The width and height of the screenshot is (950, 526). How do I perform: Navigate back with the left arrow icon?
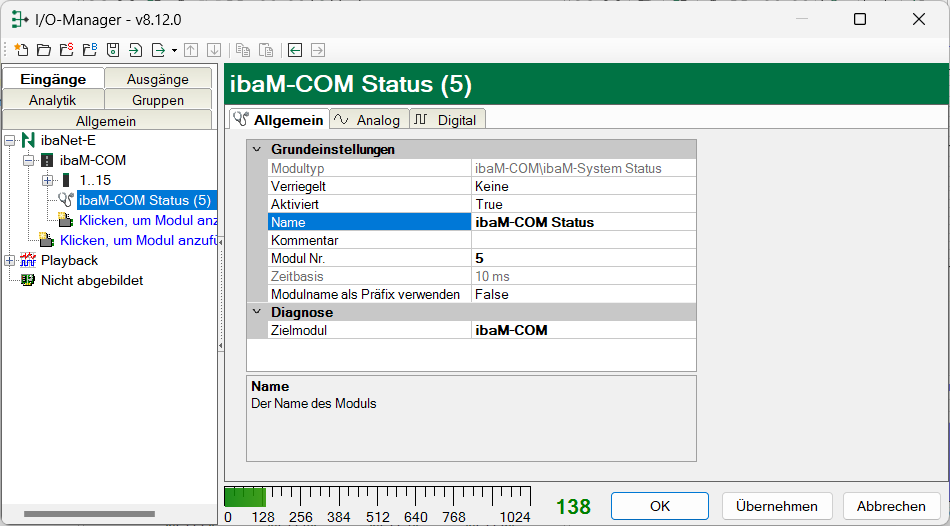pos(295,50)
